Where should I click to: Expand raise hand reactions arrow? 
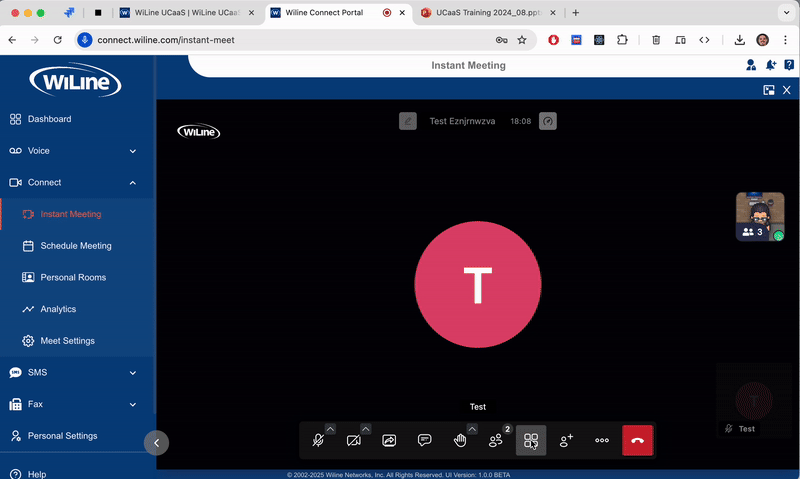tap(472, 429)
